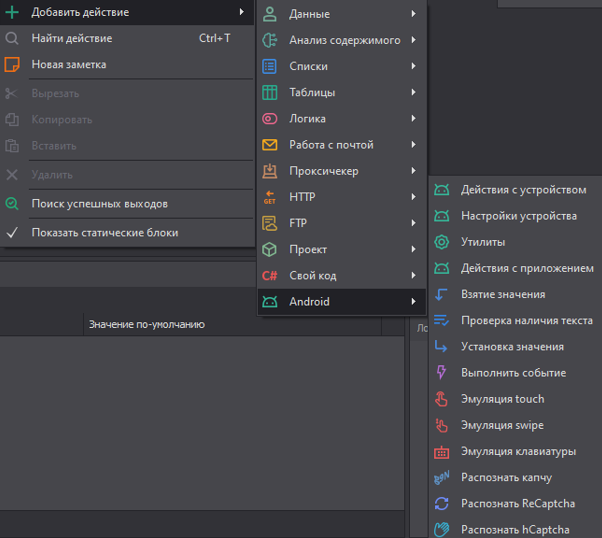Screen dimensions: 602x538
Task: Expand the HTTP submenu arrow
Action: click(413, 197)
